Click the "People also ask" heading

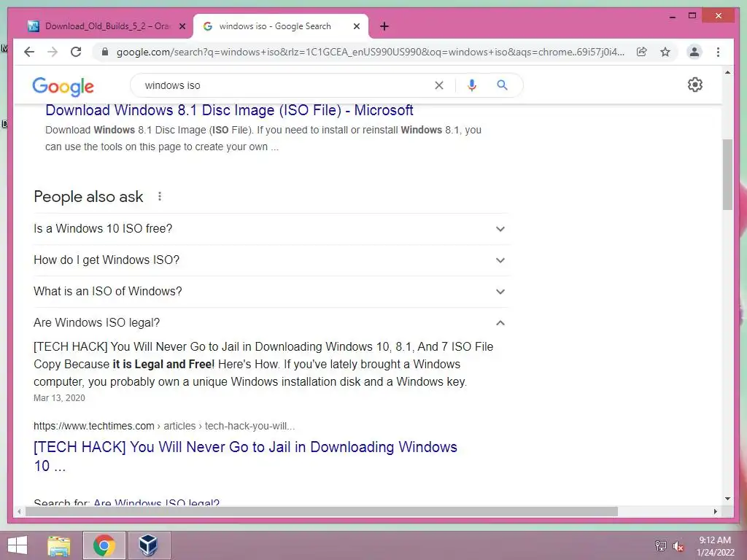[x=88, y=196]
